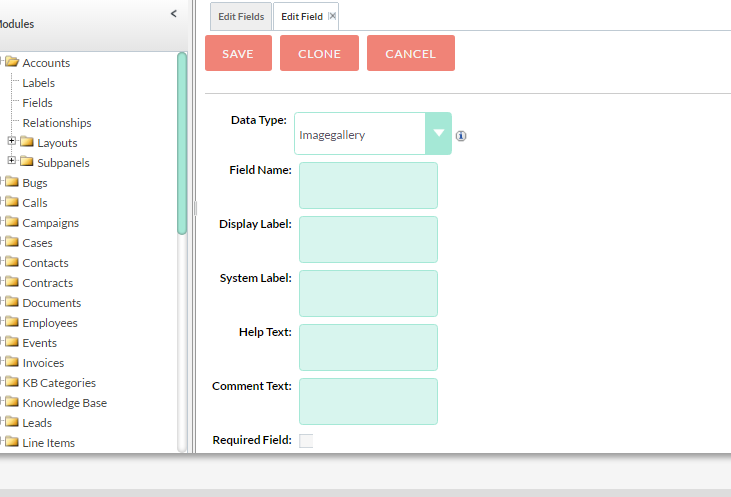
Task: Save the field with the SAVE button
Action: 238,53
